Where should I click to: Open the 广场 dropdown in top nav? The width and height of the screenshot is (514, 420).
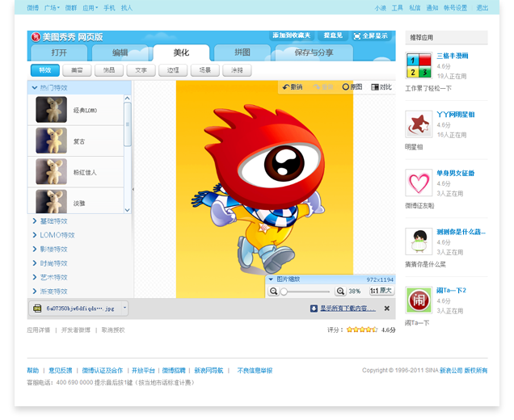(52, 8)
